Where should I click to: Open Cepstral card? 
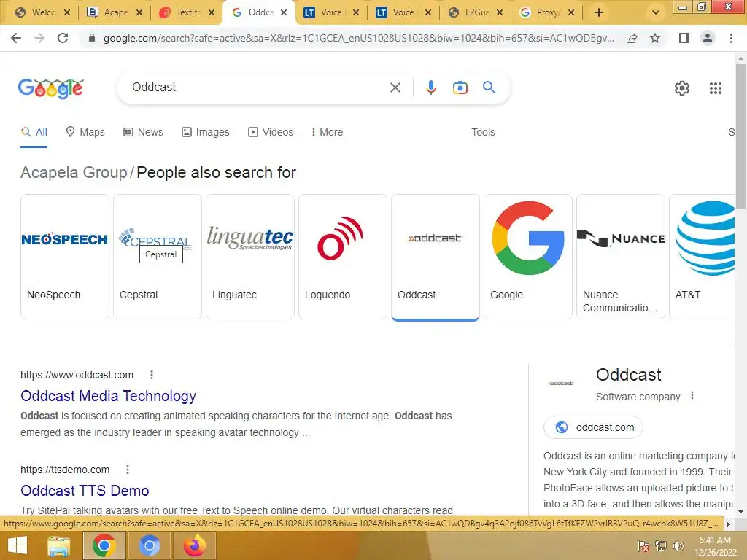tap(158, 257)
